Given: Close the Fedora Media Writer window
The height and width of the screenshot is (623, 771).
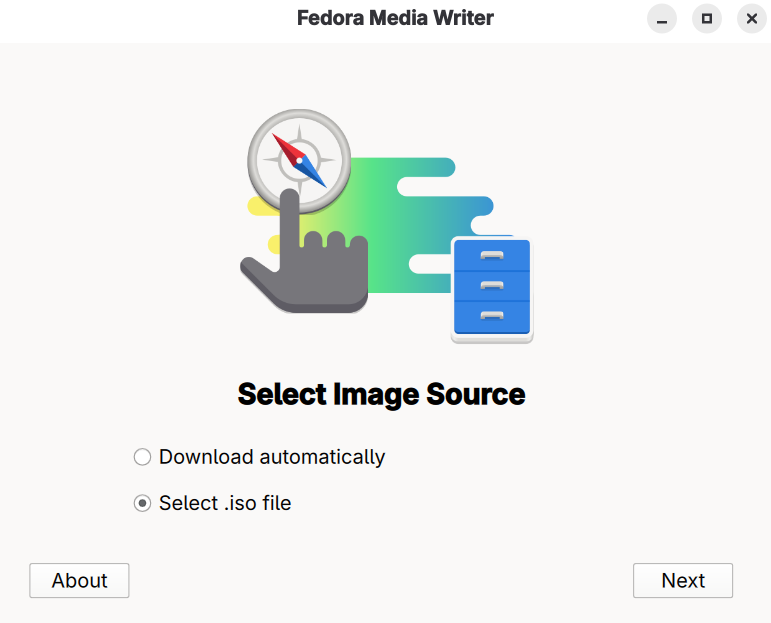Looking at the screenshot, I should (752, 19).
